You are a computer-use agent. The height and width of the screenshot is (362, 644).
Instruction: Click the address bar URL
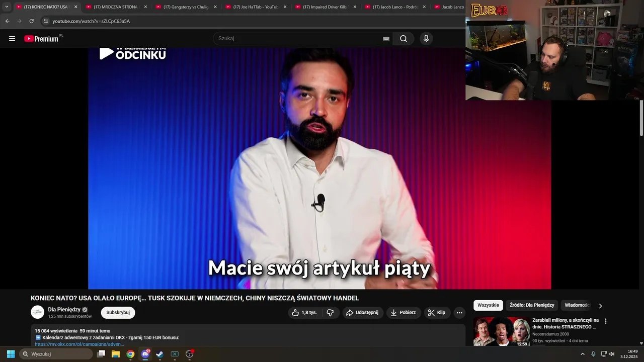(x=91, y=21)
